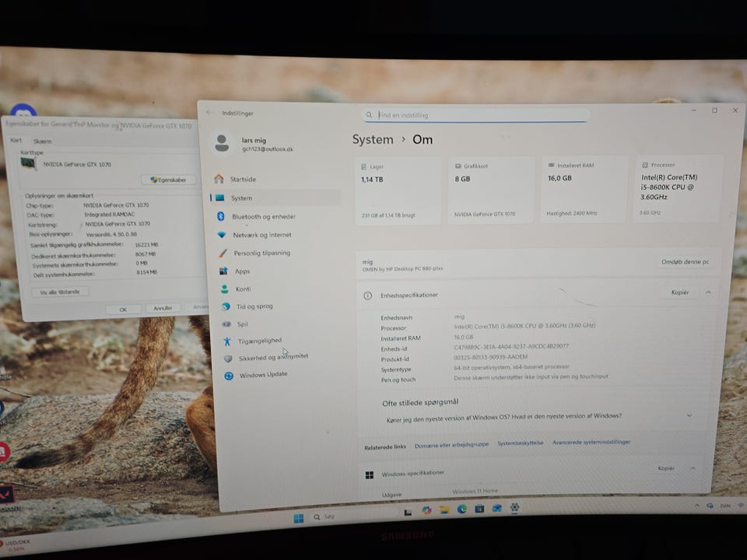Screen dimensions: 747x560
Task: Open Startside in Settings sidebar
Action: click(243, 179)
